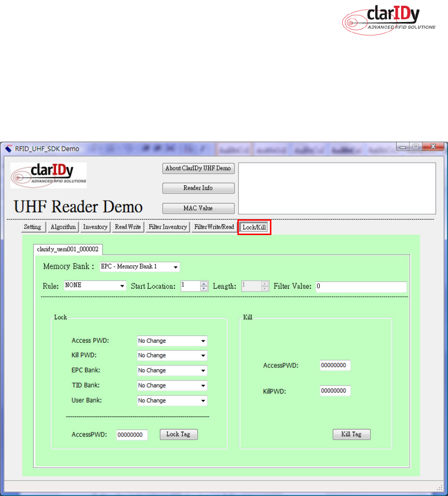
Task: Increase the Start Location value
Action: click(x=204, y=284)
